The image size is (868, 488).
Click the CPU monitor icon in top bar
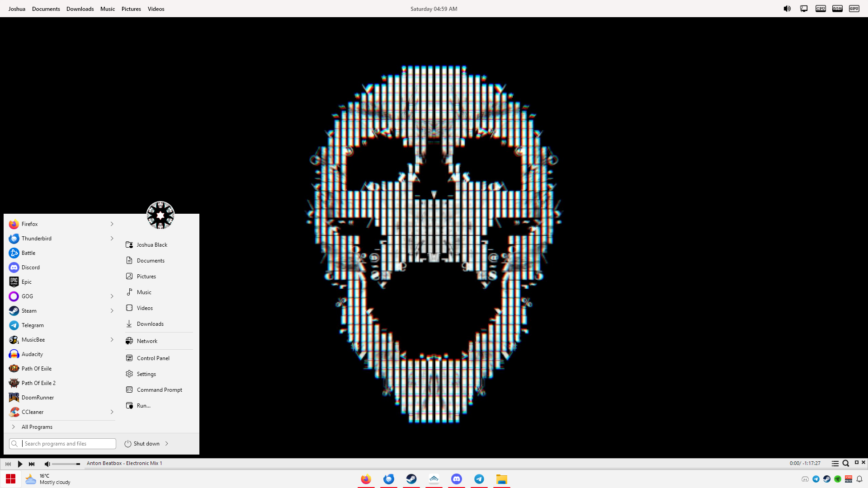821,9
